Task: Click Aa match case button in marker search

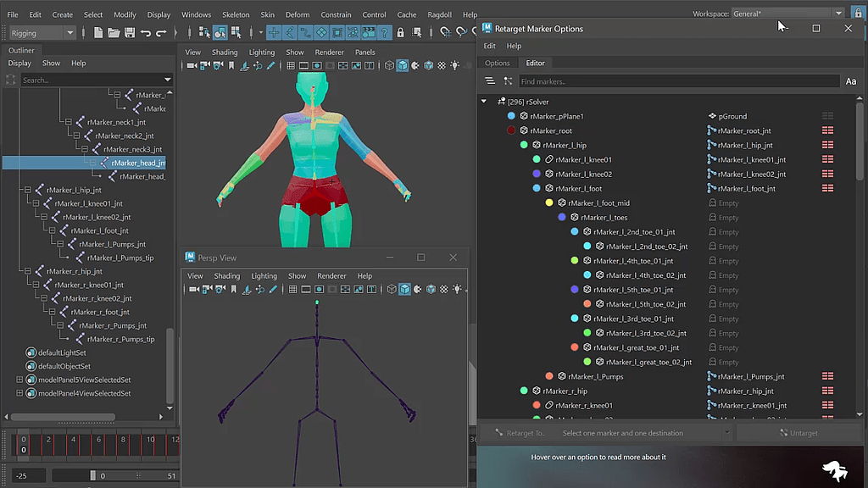Action: [x=849, y=80]
